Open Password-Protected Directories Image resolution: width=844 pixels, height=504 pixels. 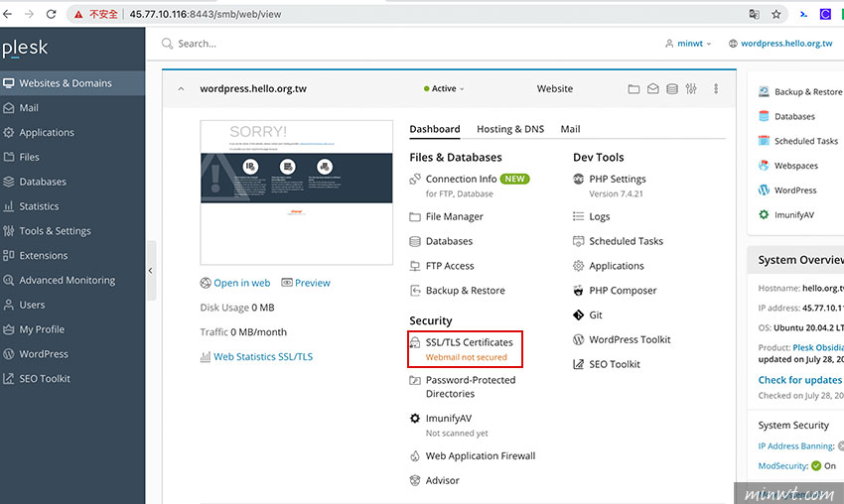(x=471, y=387)
